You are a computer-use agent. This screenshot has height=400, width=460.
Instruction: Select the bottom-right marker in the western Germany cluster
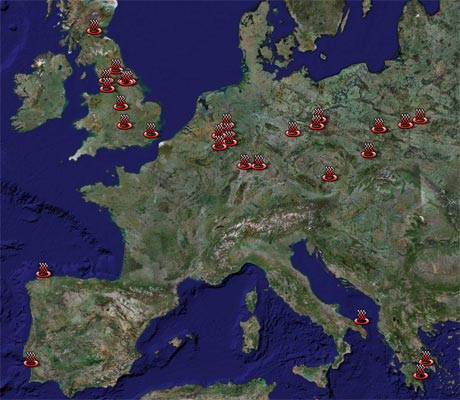pos(230,139)
